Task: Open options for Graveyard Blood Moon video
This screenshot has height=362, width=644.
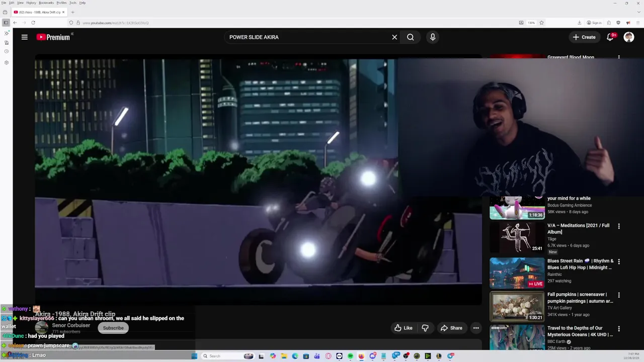Action: [619, 58]
